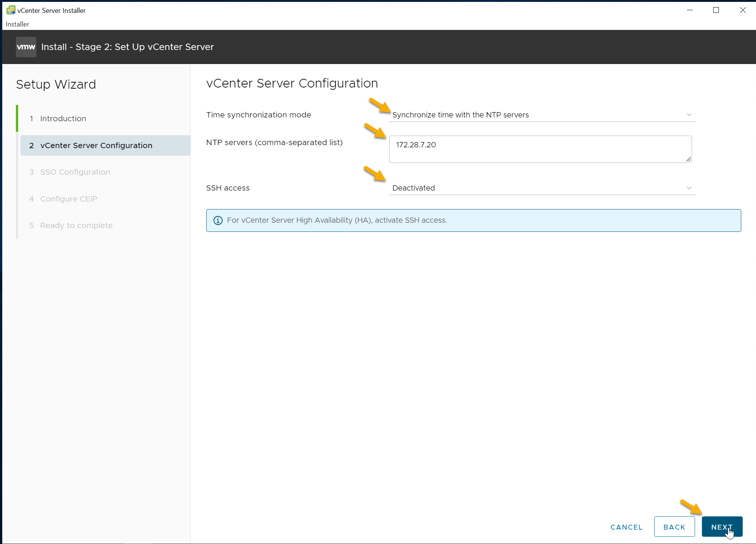
Task: Click the info icon in the HA notice
Action: (x=218, y=220)
